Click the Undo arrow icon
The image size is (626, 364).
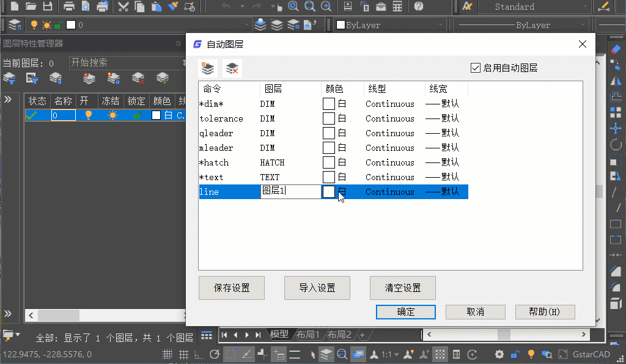[227, 7]
